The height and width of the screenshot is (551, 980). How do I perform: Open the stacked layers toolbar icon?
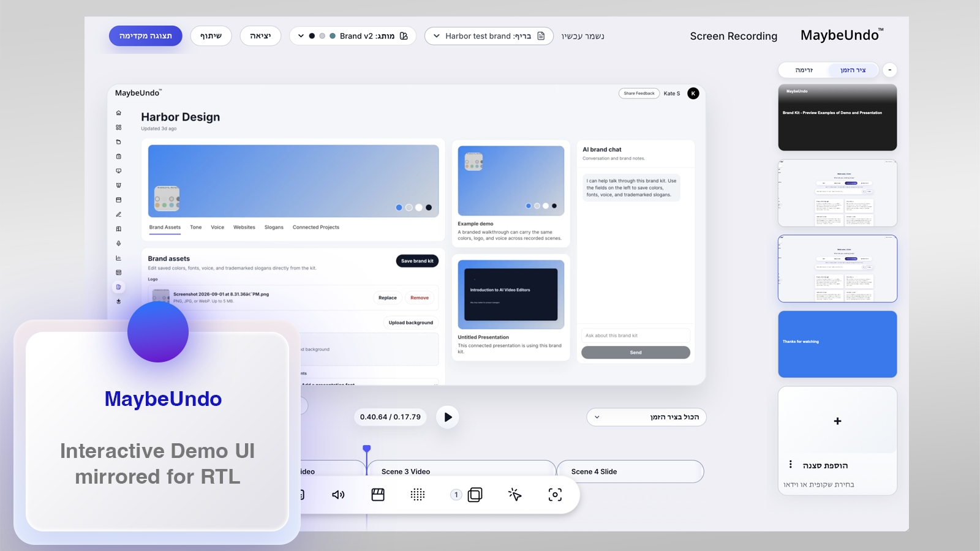coord(475,495)
